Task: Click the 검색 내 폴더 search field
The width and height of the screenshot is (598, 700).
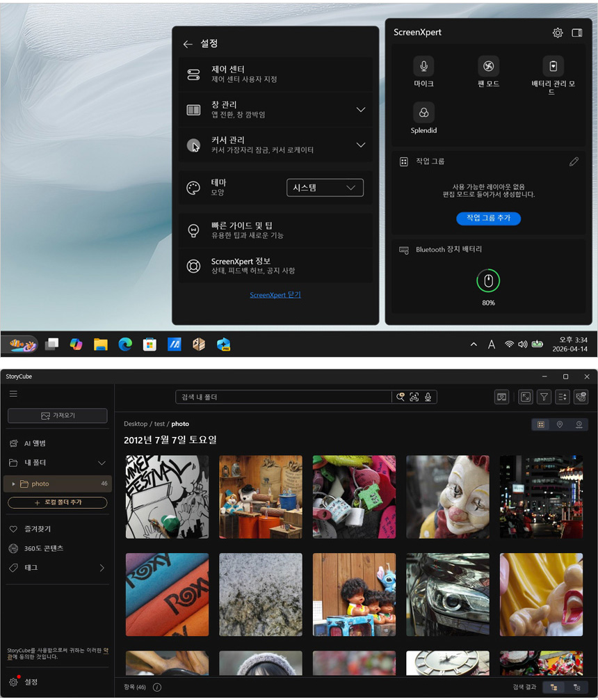Action: click(283, 397)
